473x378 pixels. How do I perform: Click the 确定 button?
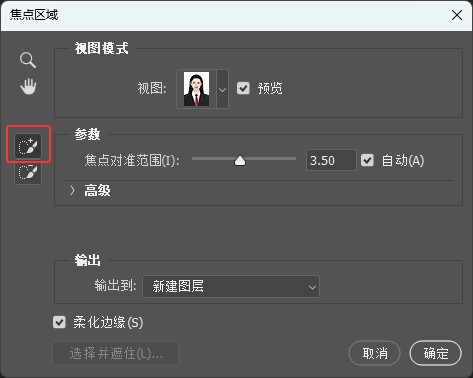(x=436, y=353)
